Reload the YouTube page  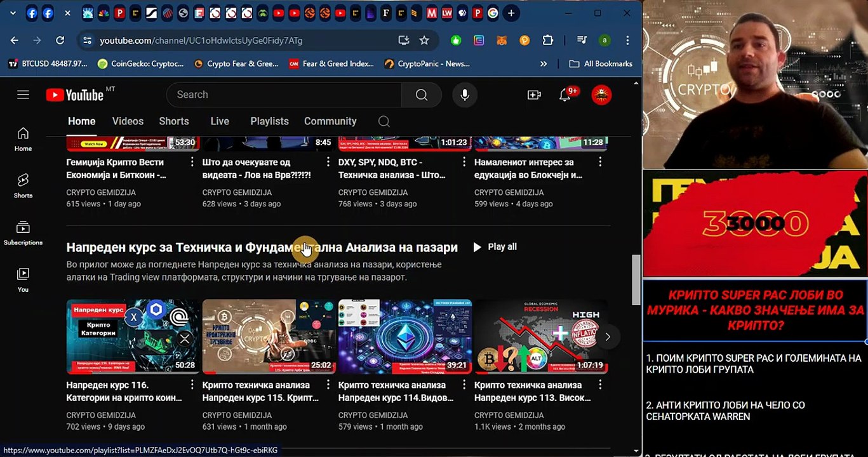click(x=60, y=40)
